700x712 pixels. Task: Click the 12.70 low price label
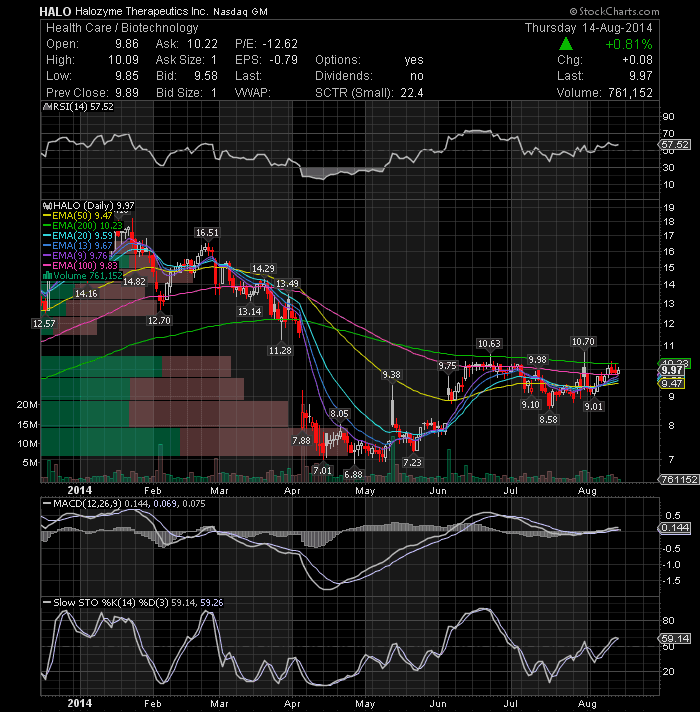[x=159, y=321]
